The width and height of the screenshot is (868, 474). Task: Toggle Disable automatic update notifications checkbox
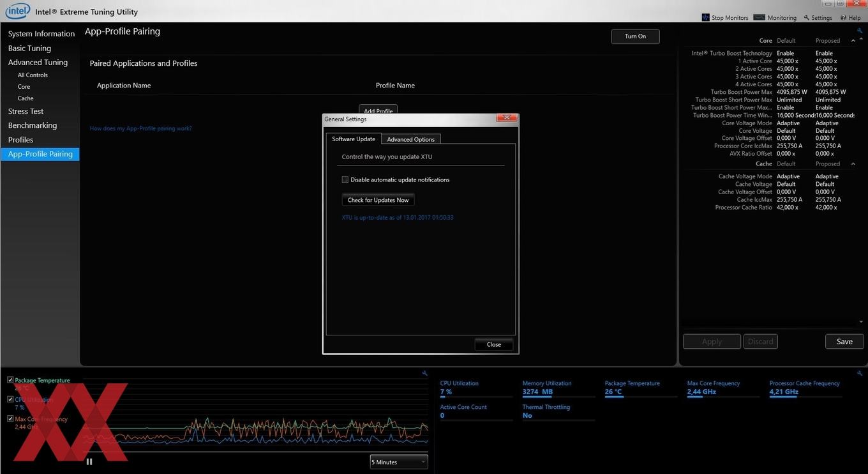[345, 180]
